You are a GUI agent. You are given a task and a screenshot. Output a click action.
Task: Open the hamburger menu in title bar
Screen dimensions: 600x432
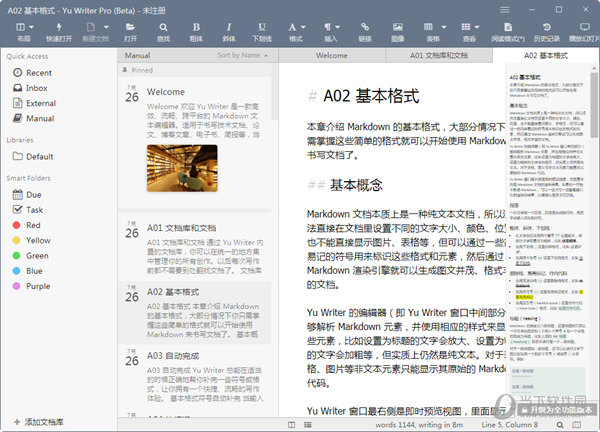tap(505, 10)
